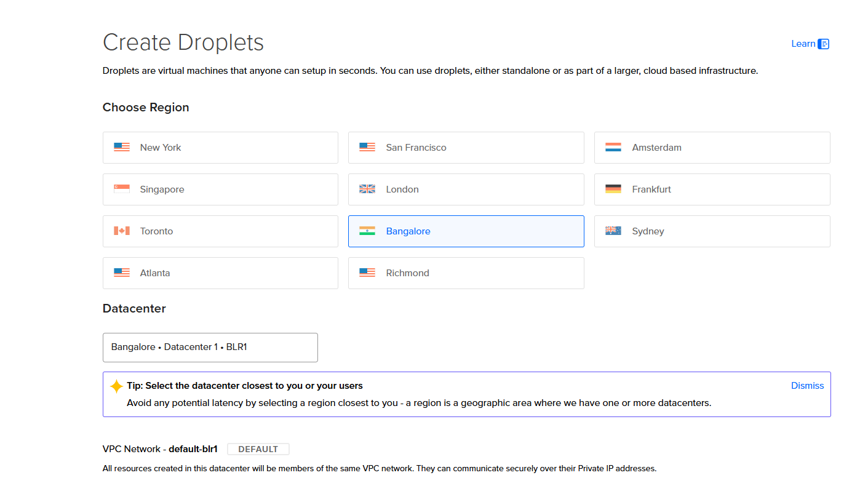Select the Atlanta region
The width and height of the screenshot is (868, 478).
[220, 273]
